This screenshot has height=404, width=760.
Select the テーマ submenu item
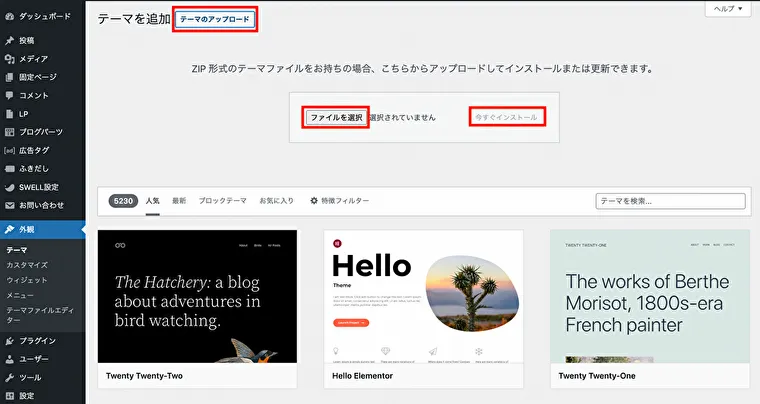17,250
